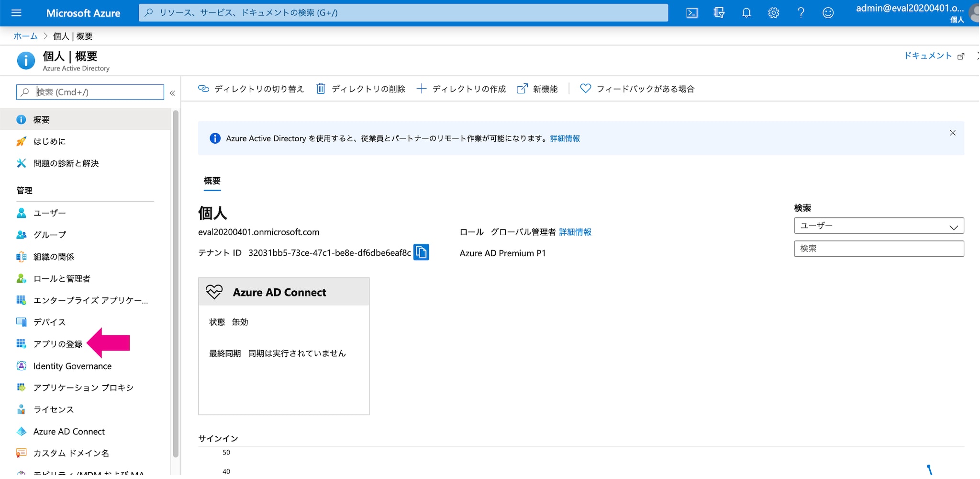This screenshot has height=479, width=980.
Task: Focus the 検索 field under dropdown
Action: pos(879,249)
